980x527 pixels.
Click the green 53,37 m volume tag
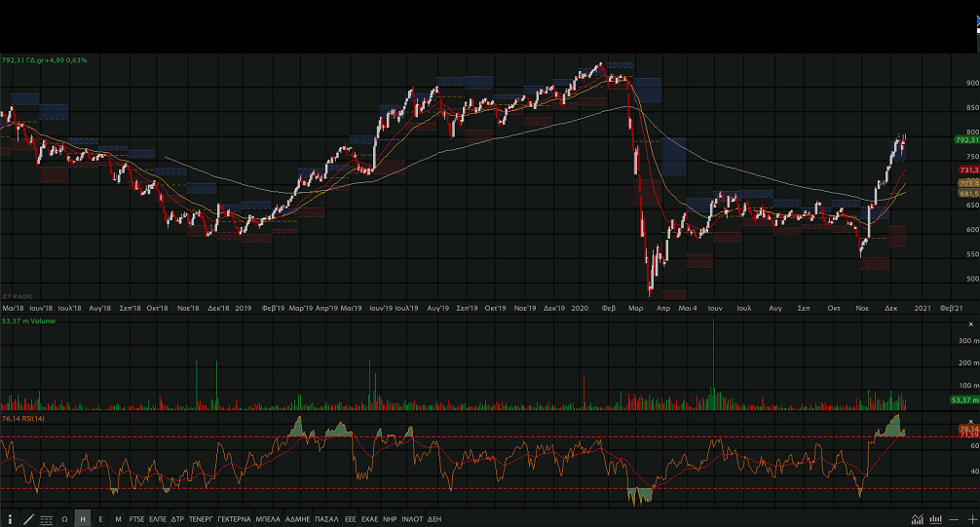[965, 399]
